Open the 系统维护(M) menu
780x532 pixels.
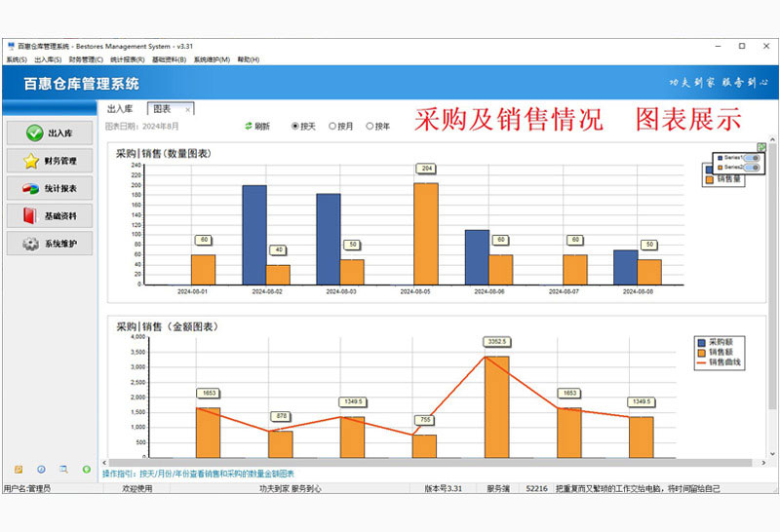[212, 59]
